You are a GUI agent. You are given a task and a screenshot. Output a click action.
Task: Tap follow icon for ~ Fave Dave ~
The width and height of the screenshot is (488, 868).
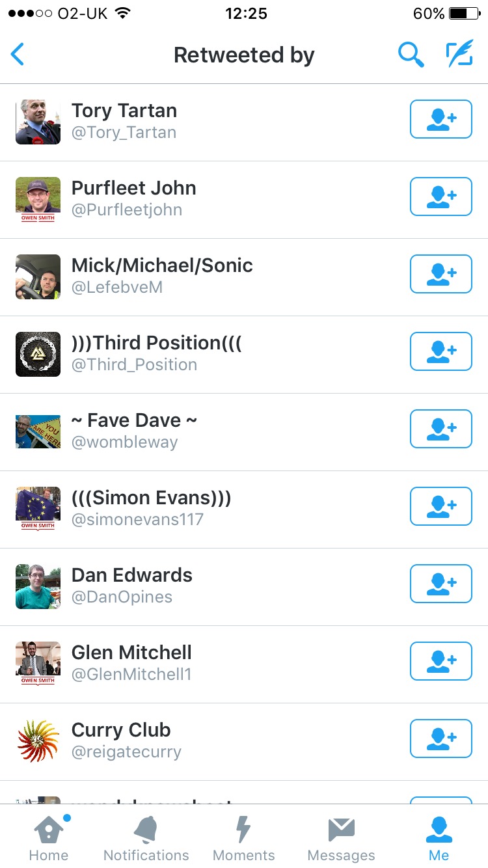click(441, 429)
